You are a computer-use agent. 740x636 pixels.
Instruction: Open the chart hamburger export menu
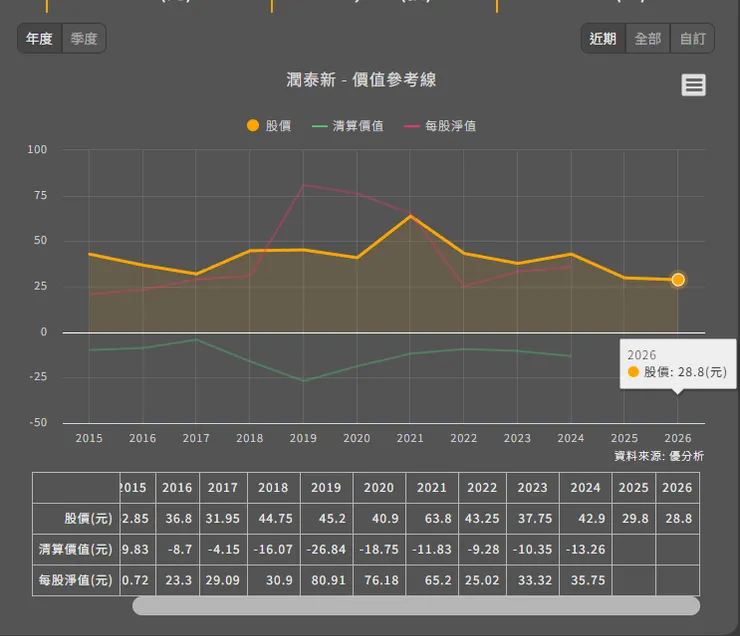[x=693, y=85]
